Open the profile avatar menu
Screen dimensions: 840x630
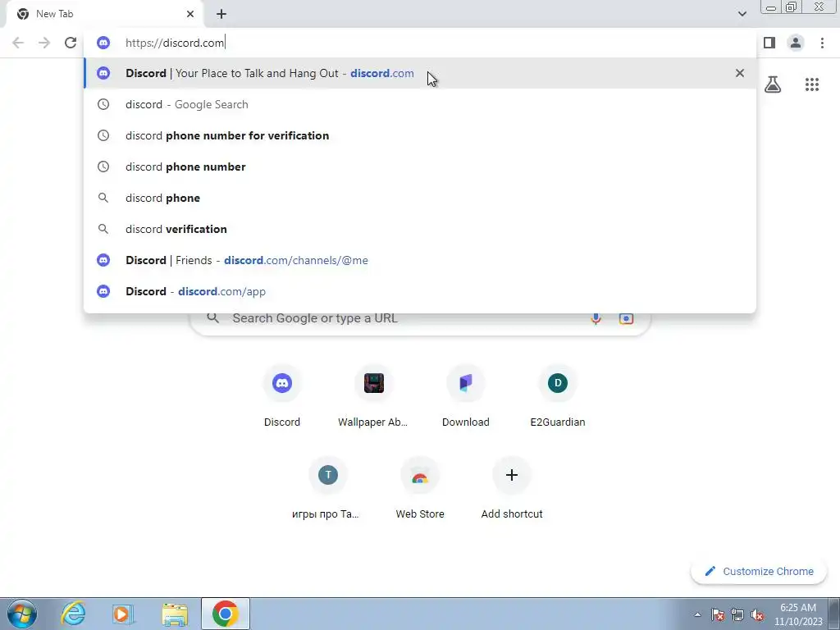796,43
